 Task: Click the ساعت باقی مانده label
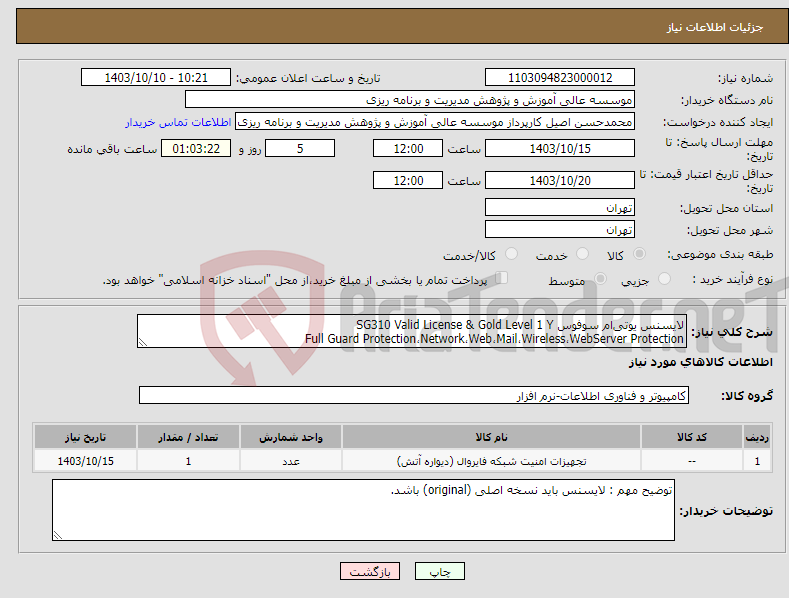(112, 150)
